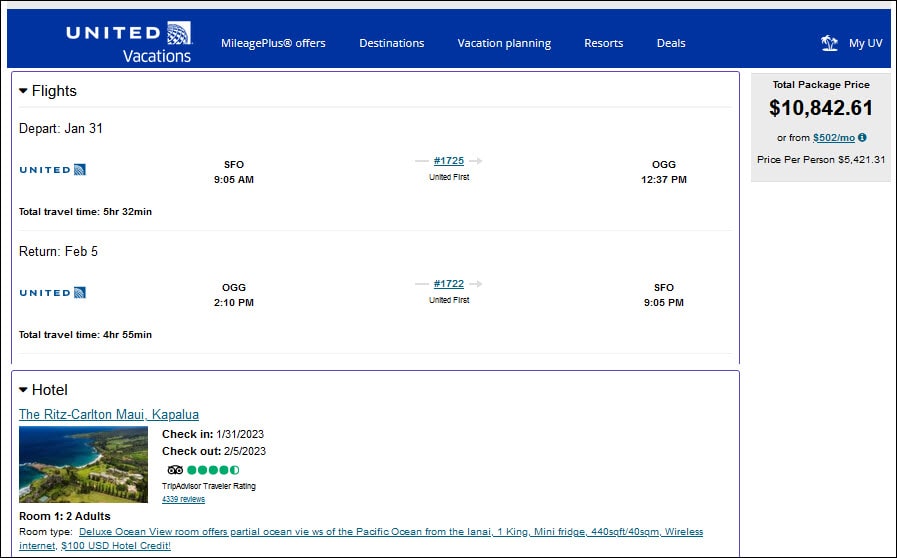Click the Return: Feb 5 heading
The height and width of the screenshot is (558, 897).
tap(58, 251)
